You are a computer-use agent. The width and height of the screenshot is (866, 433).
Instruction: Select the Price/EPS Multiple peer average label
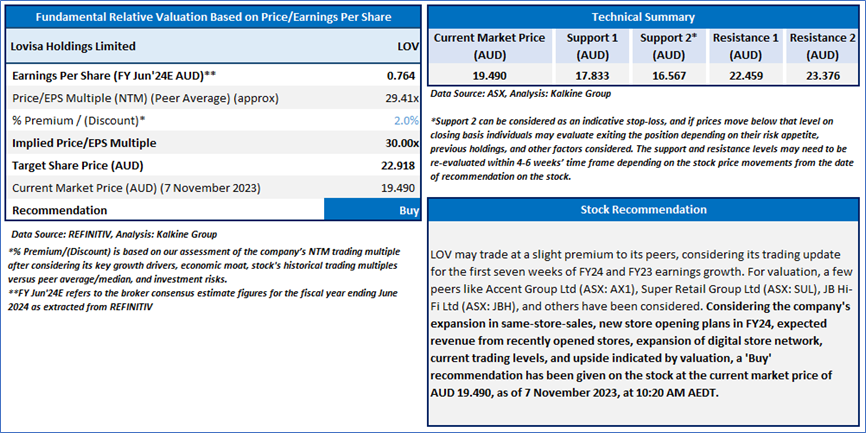[145, 98]
